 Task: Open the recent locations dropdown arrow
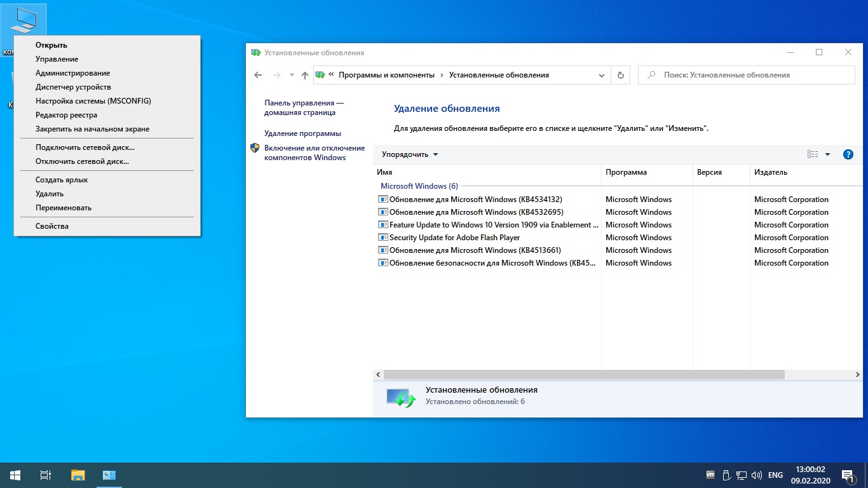click(292, 75)
